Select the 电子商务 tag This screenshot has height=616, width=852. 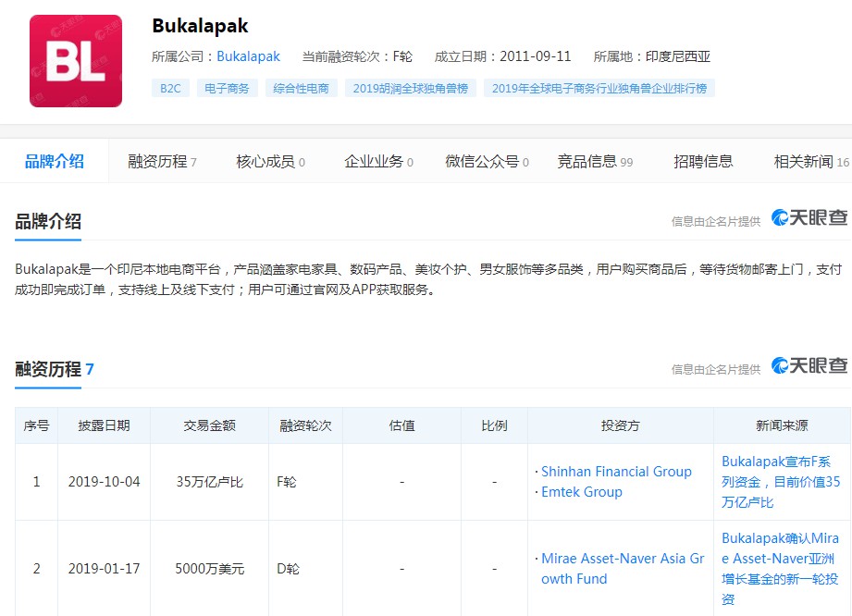[227, 88]
